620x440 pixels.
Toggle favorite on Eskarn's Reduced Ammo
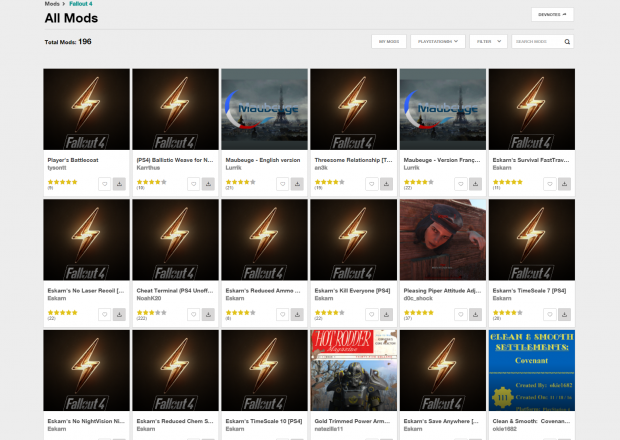click(282, 314)
